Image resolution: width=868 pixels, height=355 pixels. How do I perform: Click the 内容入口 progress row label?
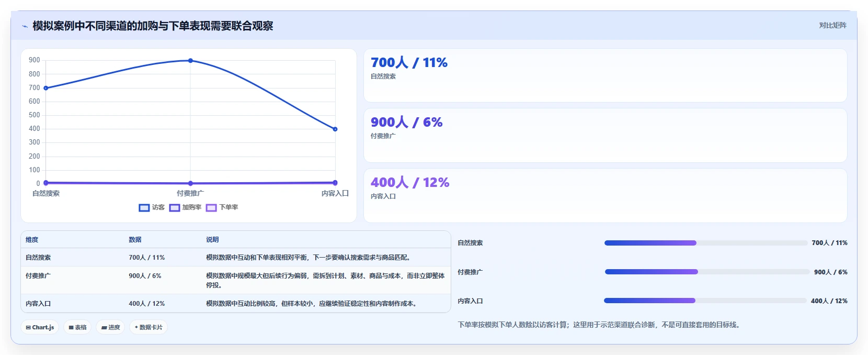470,301
